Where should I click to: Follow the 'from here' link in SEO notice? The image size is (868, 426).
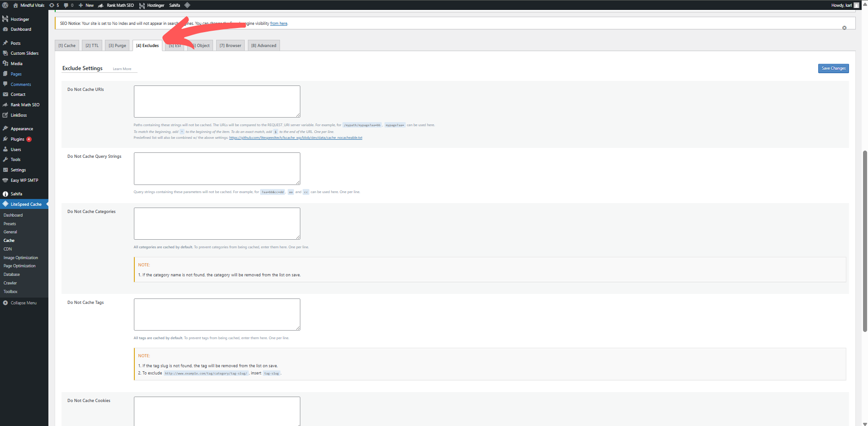279,24
